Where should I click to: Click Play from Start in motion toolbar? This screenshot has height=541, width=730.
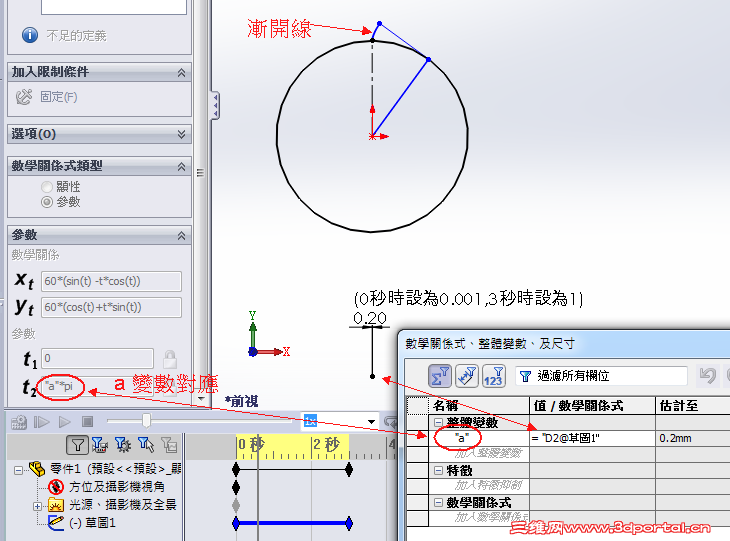(x=41, y=422)
